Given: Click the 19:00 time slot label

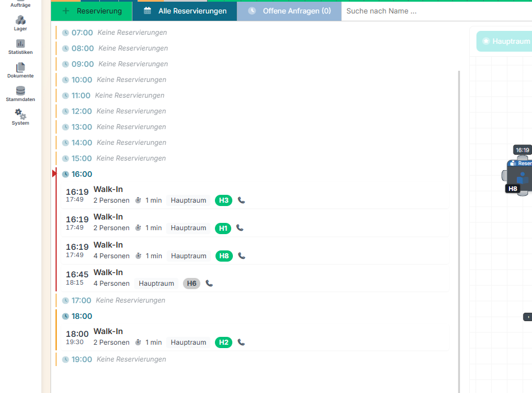Looking at the screenshot, I should coord(82,359).
